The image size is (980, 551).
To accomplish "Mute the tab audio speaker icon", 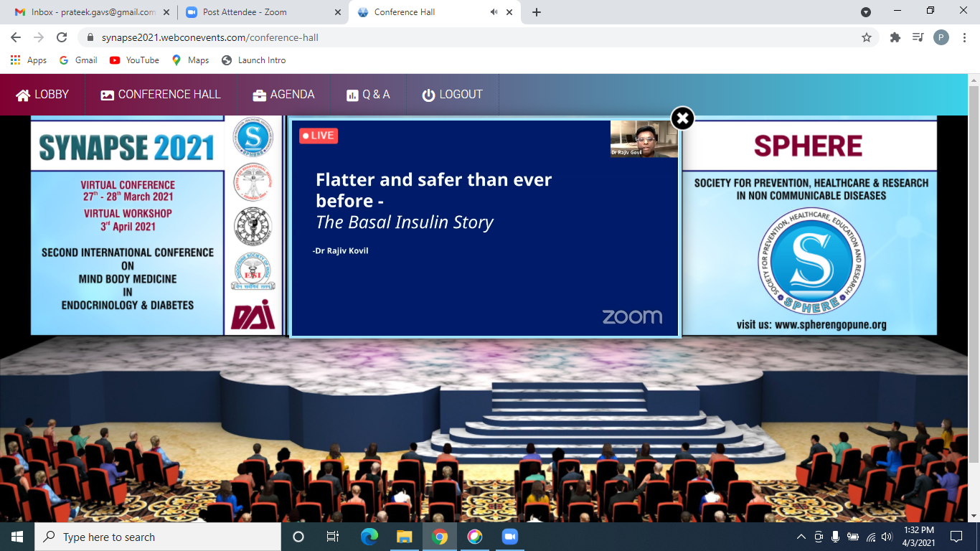I will [x=494, y=12].
